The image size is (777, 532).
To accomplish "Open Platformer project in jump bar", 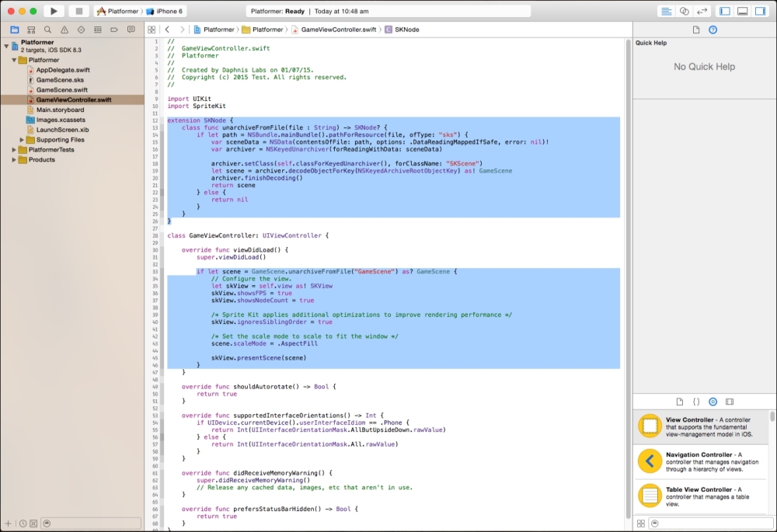I will pyautogui.click(x=214, y=30).
